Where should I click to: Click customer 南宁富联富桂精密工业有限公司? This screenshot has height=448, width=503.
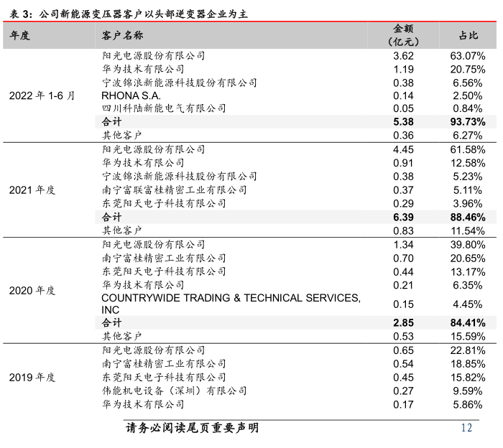(x=174, y=190)
